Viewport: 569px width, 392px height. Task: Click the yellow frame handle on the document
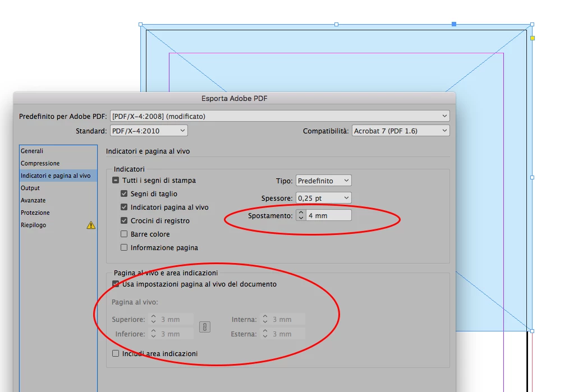tap(533, 38)
